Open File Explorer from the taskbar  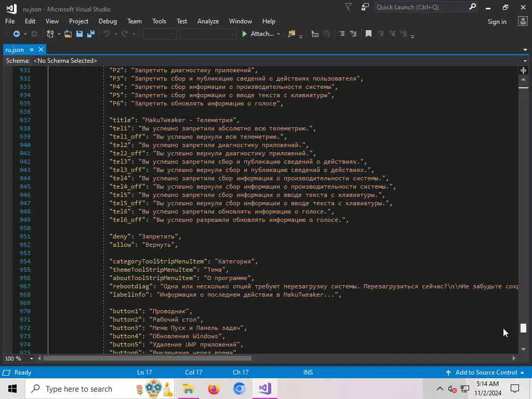tap(188, 389)
